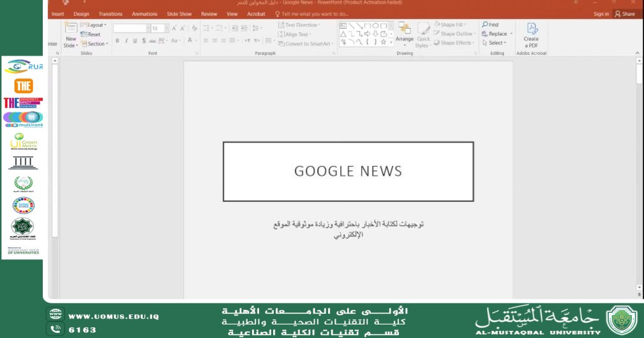Open the Change Case dropdown
This screenshot has width=644, height=338.
176,41
